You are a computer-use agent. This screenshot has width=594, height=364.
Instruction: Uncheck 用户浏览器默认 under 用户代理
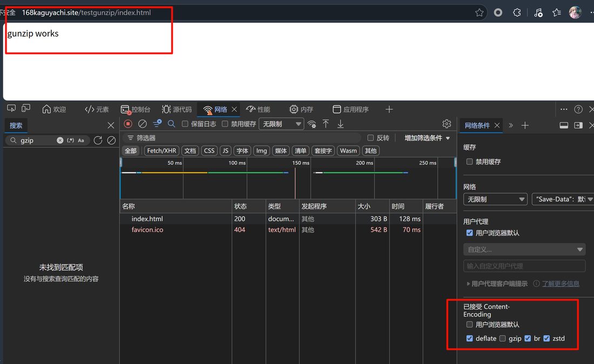click(469, 233)
